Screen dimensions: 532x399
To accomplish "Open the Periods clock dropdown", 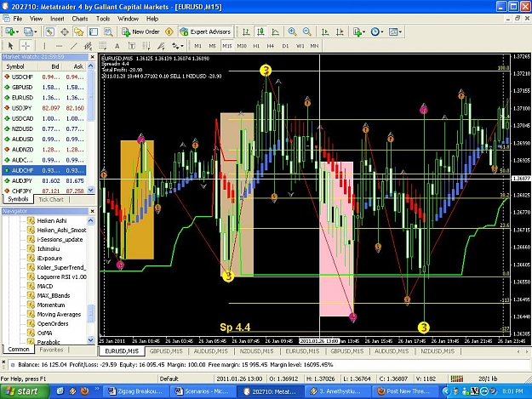I will coord(376,31).
